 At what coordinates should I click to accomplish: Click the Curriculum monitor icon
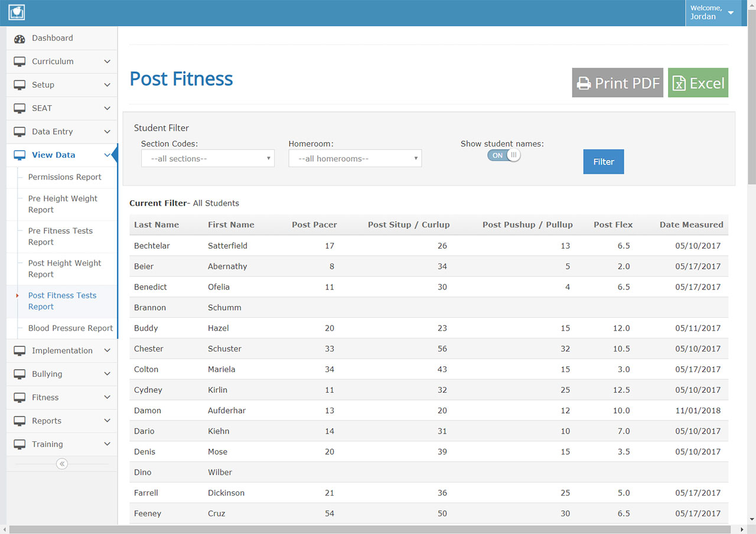[19, 61]
